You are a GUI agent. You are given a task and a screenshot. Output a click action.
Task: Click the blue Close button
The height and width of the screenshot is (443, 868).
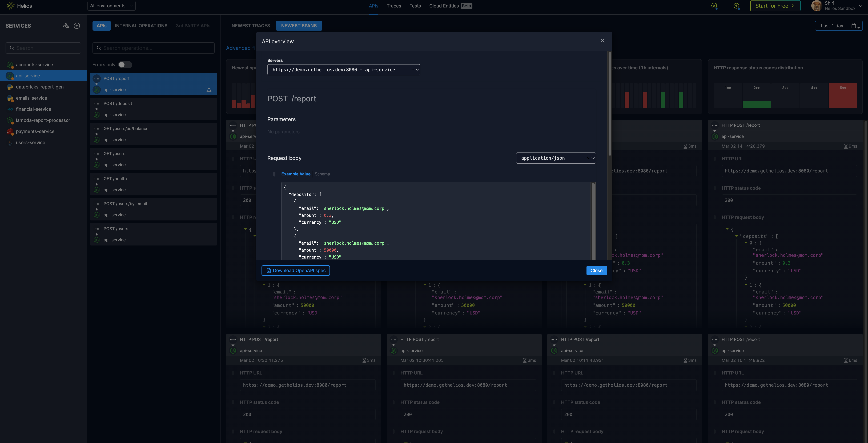596,271
